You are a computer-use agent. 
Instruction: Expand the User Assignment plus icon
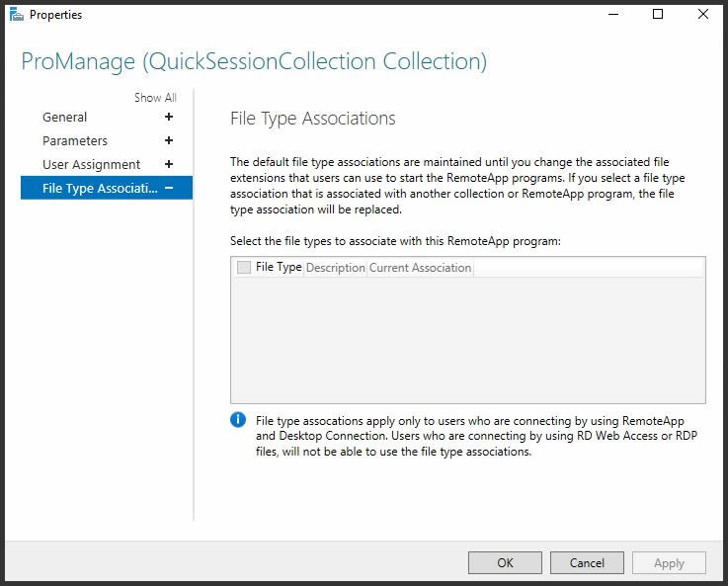coord(169,164)
